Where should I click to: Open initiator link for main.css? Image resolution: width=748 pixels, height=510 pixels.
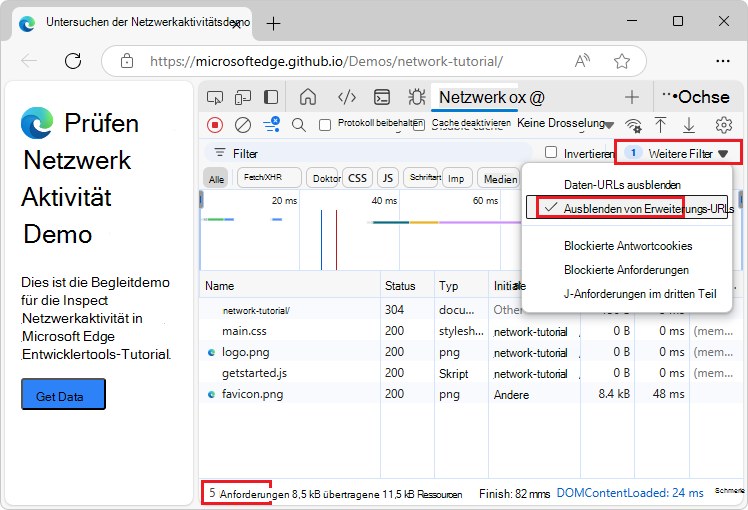[x=530, y=332]
